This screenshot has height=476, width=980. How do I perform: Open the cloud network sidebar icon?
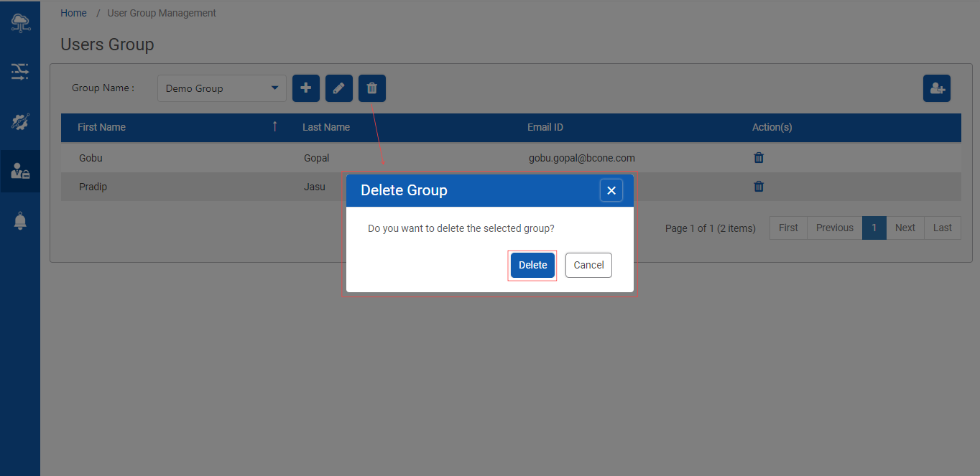pos(20,22)
